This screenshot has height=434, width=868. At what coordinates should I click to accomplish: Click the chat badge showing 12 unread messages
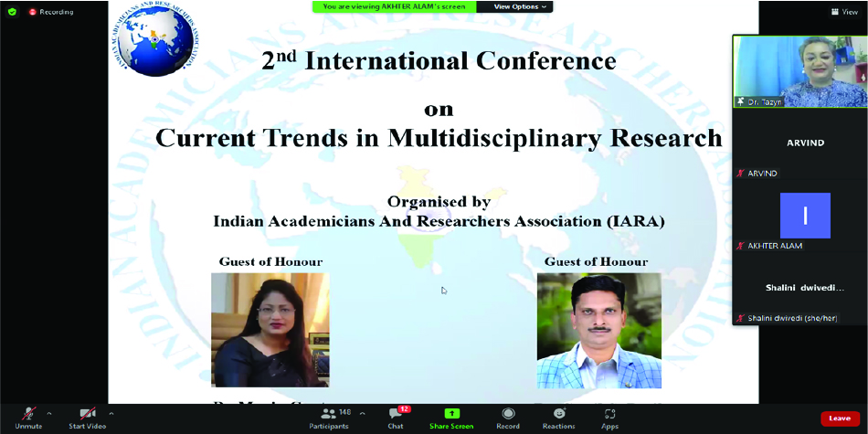coord(404,409)
